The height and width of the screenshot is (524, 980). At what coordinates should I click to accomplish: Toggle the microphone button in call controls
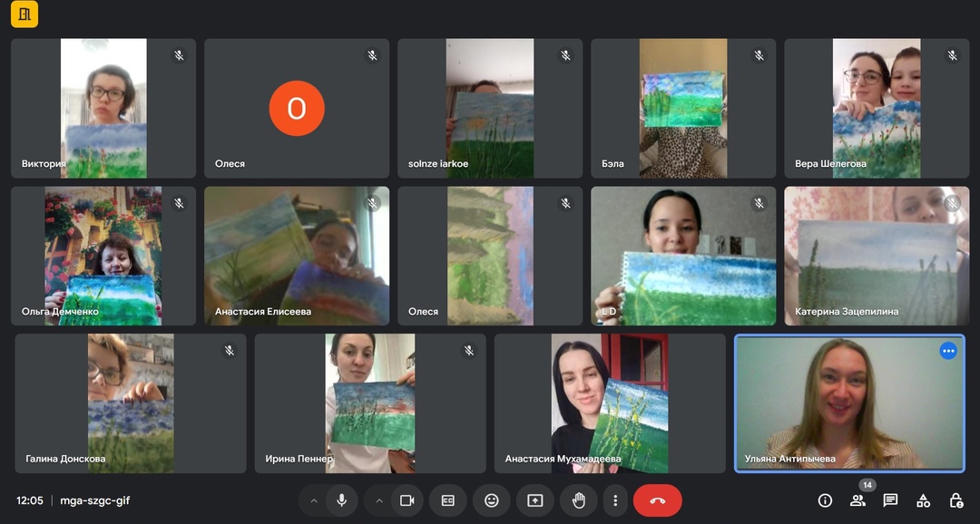[x=341, y=500]
